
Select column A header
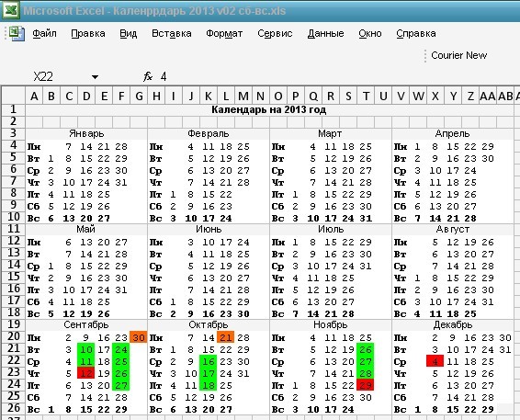pos(34,96)
